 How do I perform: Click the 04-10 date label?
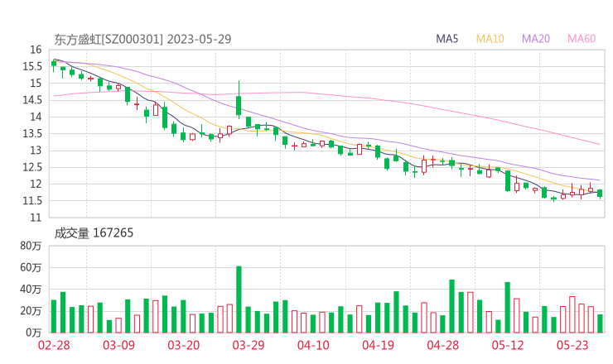pos(313,345)
